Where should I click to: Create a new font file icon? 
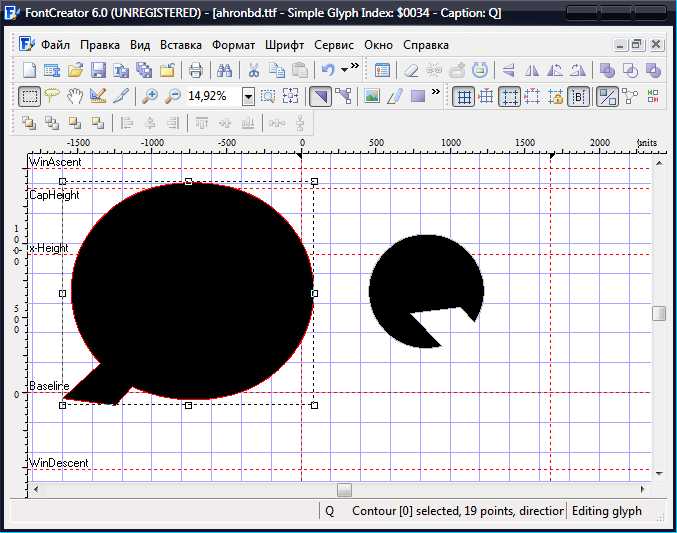click(29, 70)
